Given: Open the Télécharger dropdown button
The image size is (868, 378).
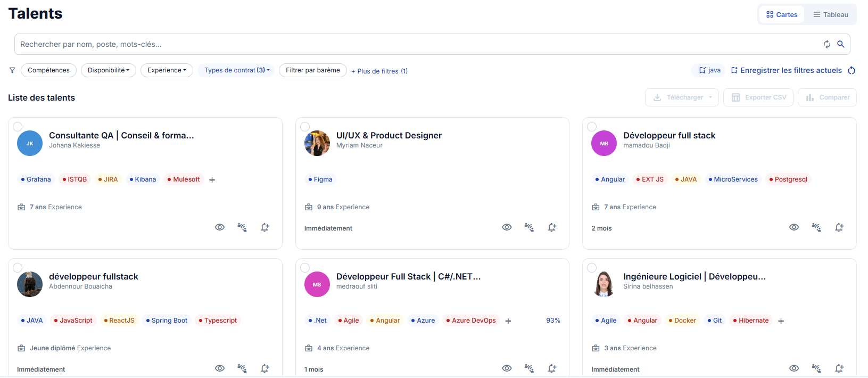Looking at the screenshot, I should tap(682, 97).
